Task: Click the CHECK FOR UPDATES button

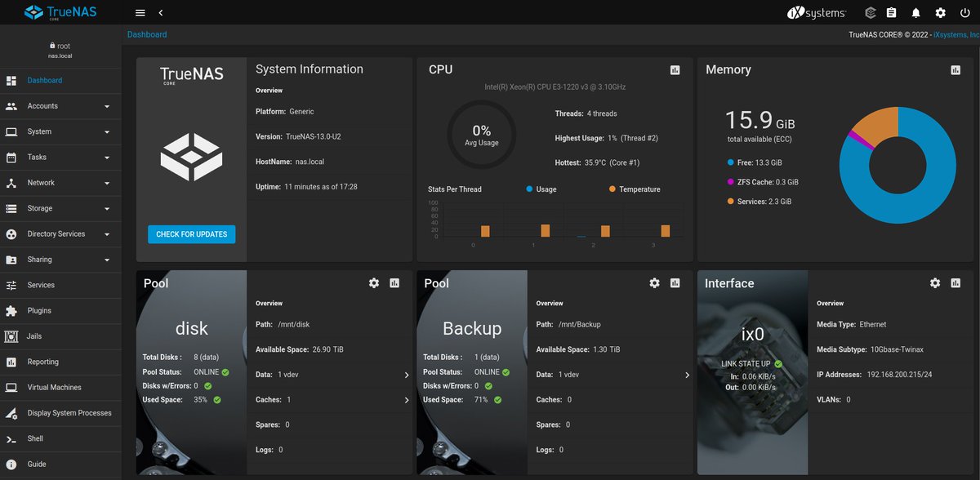Action: (x=192, y=234)
